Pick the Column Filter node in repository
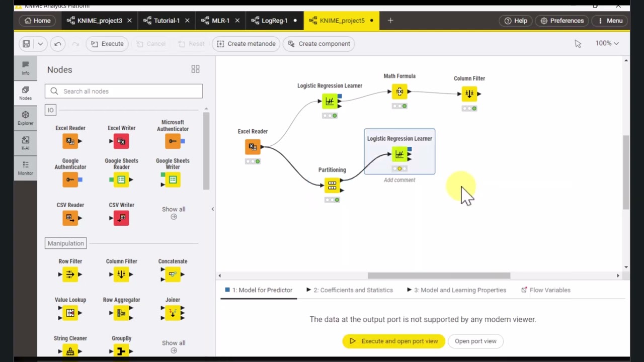Image resolution: width=644 pixels, height=362 pixels. pos(121,274)
